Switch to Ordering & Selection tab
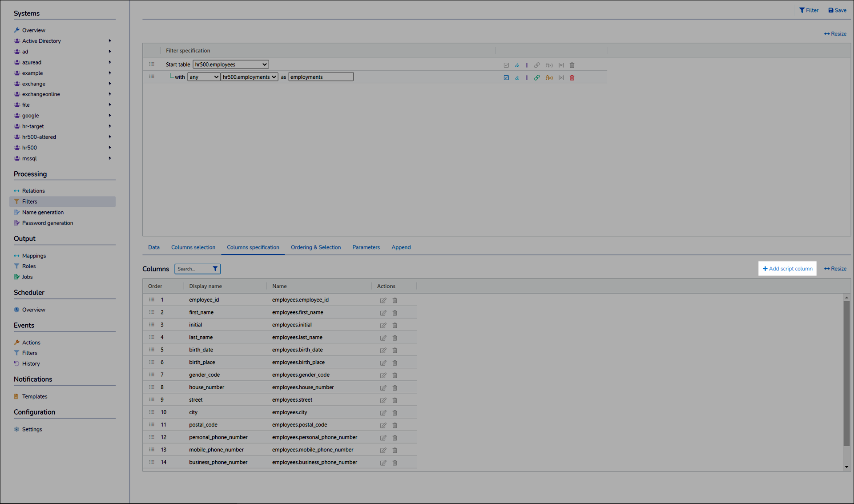854x504 pixels. pyautogui.click(x=315, y=247)
